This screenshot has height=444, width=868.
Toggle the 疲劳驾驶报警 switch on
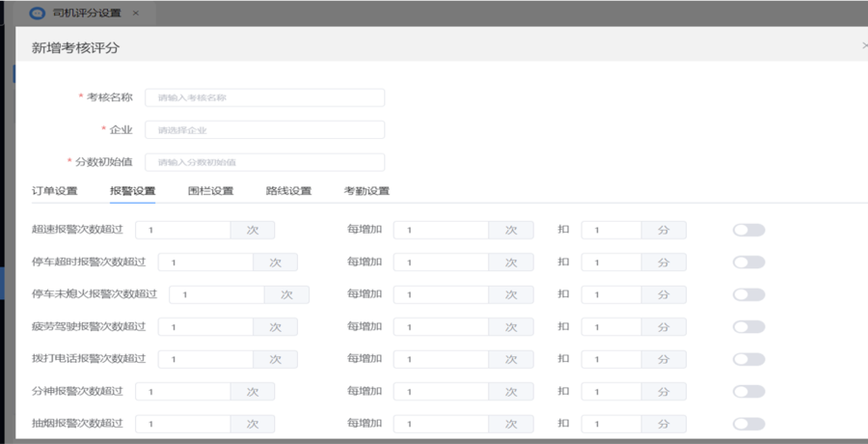click(748, 327)
